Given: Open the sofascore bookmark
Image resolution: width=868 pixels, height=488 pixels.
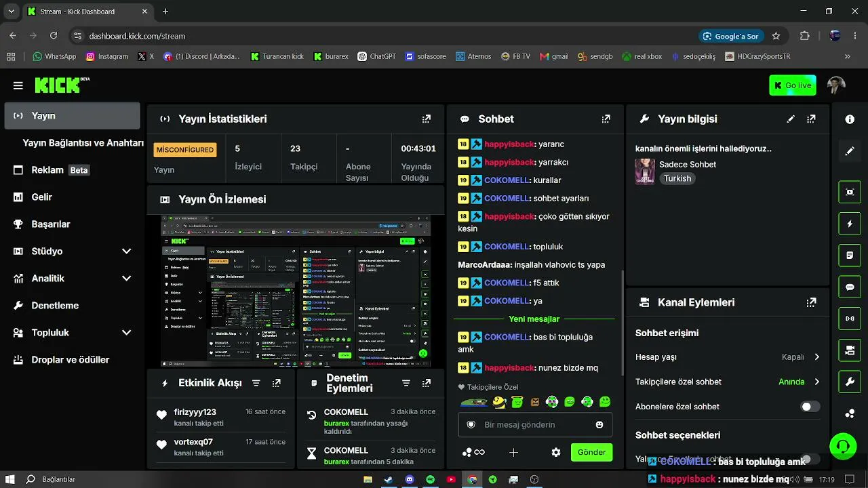Looking at the screenshot, I should pyautogui.click(x=426, y=57).
